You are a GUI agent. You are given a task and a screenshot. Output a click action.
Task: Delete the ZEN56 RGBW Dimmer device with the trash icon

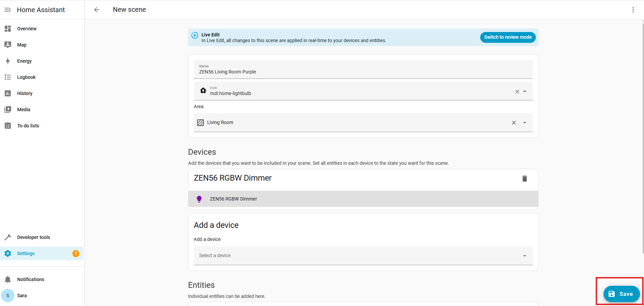pos(524,179)
